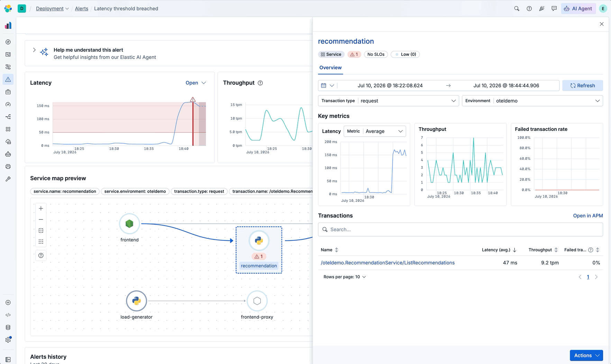Image resolution: width=611 pixels, height=364 pixels.
Task: Open the help question mark in header
Action: 529,9
